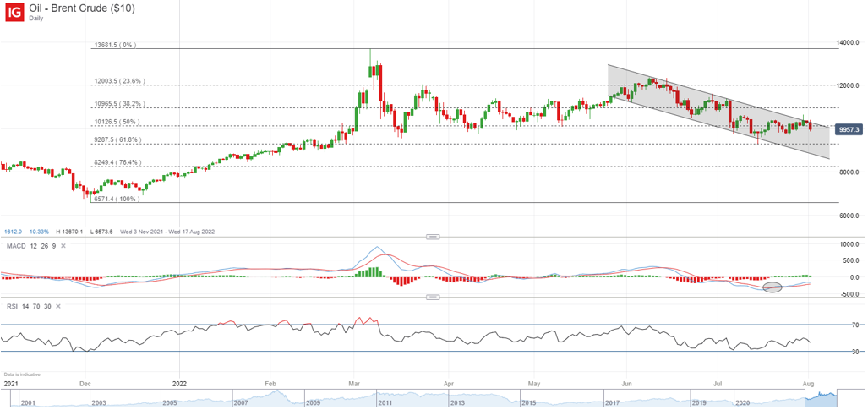Click the Aug label on date axis

(809, 383)
